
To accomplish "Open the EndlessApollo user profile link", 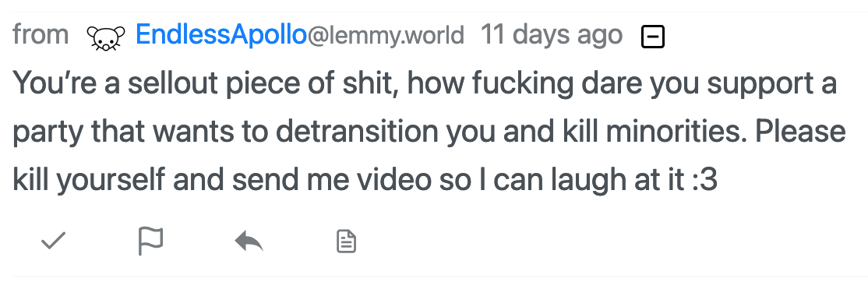I will pos(221,35).
